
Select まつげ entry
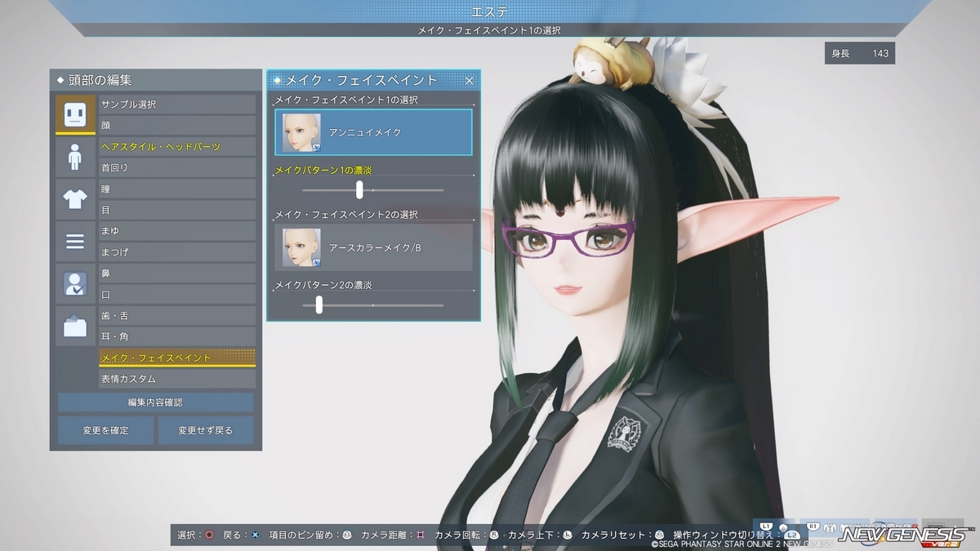click(x=177, y=252)
